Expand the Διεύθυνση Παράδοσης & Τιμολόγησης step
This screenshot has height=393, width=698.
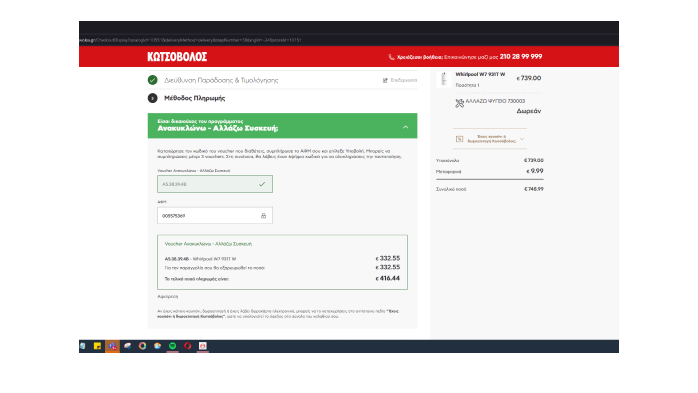[x=221, y=80]
